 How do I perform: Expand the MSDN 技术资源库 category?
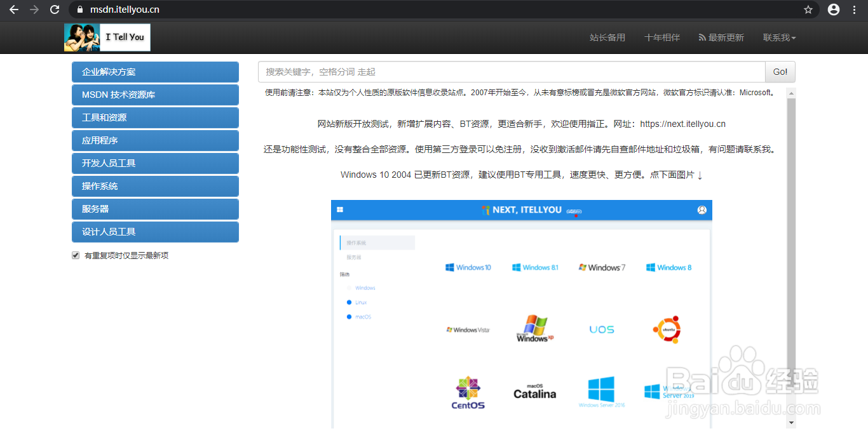click(155, 95)
